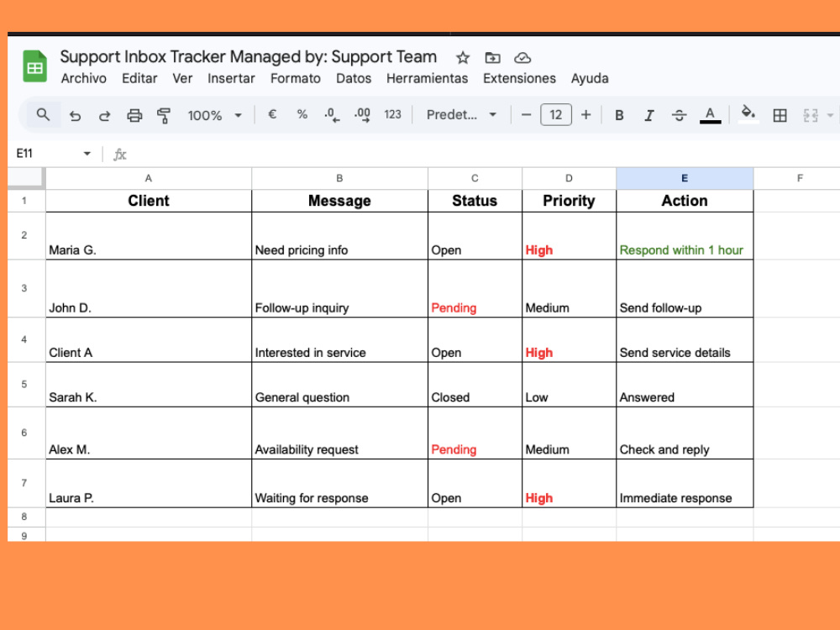Open the Insertar menu
The height and width of the screenshot is (630, 840).
coord(231,78)
